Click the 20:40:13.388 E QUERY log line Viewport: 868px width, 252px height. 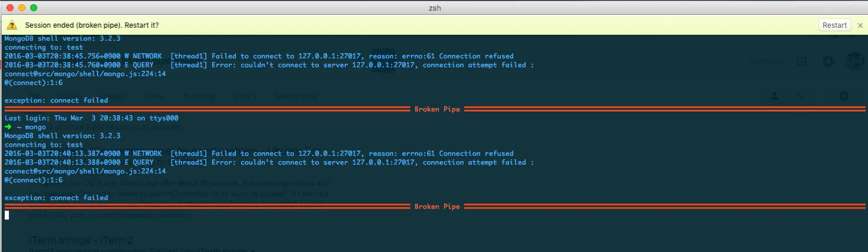click(269, 162)
